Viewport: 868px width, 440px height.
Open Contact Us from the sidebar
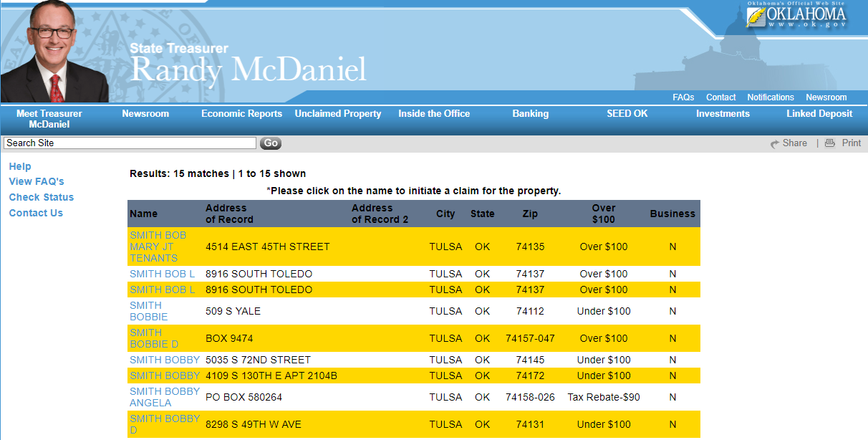coord(36,213)
